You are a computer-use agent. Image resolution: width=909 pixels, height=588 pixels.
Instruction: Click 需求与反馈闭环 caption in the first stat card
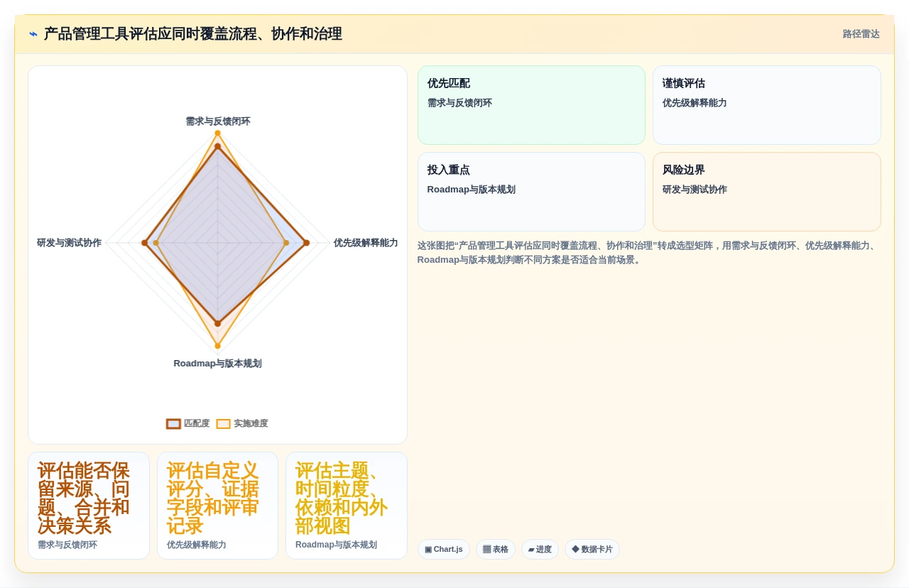tap(67, 545)
